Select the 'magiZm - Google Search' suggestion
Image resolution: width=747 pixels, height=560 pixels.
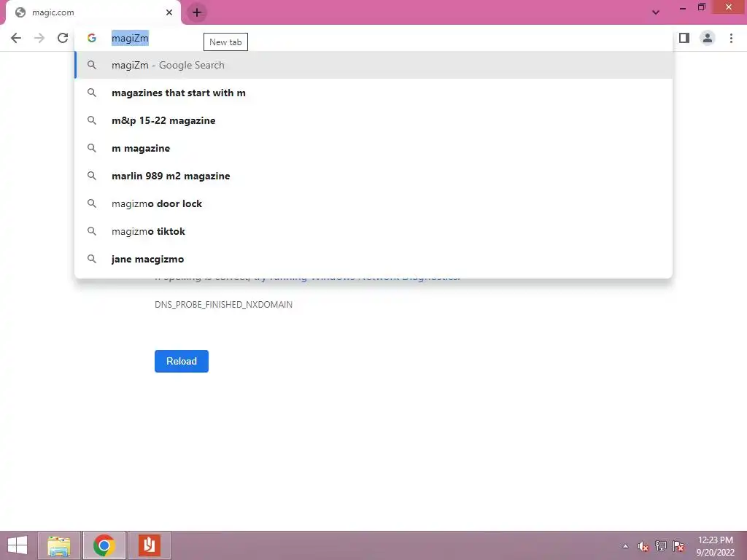(373, 65)
